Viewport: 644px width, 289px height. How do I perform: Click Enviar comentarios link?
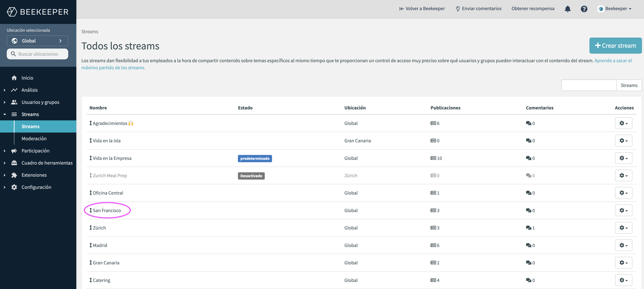coord(479,9)
